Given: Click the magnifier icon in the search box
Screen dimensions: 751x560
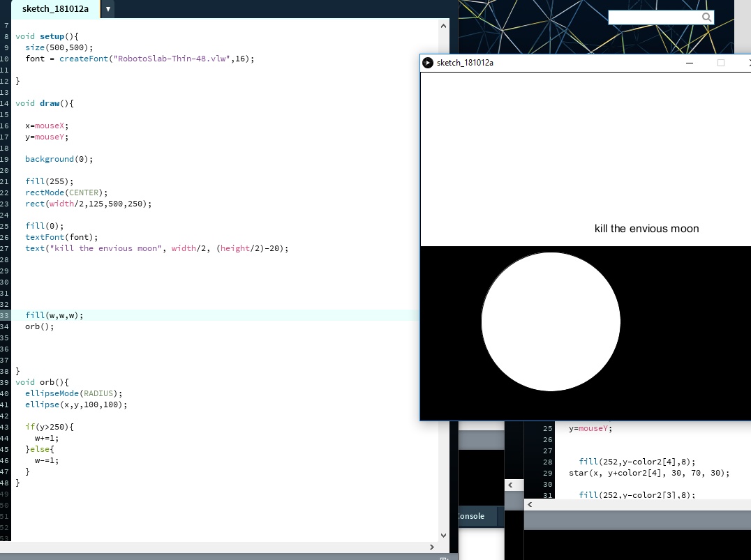Looking at the screenshot, I should point(706,17).
